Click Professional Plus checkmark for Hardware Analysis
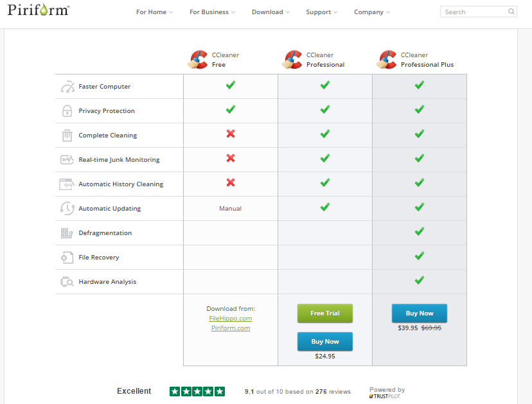 point(420,280)
